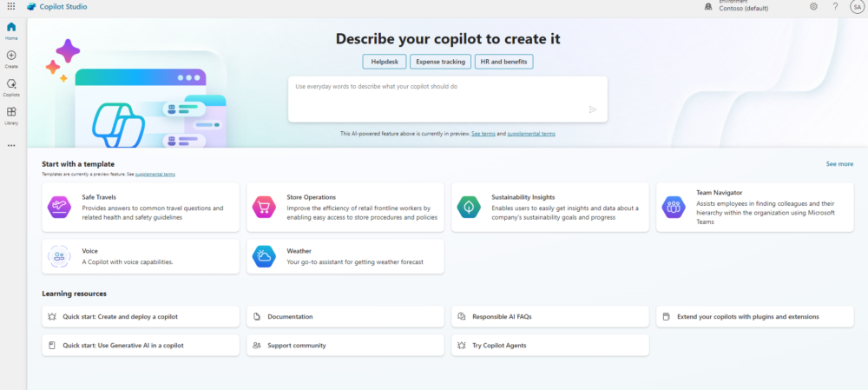Screen dimensions: 868x390
Task: Open the app launcher waffle icon
Action: pyautogui.click(x=11, y=6)
